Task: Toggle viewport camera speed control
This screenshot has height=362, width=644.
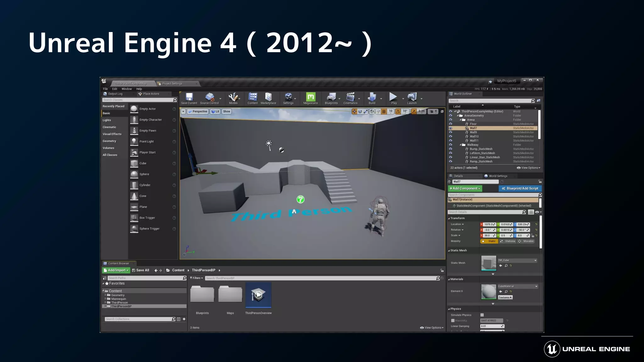Action: (x=434, y=111)
